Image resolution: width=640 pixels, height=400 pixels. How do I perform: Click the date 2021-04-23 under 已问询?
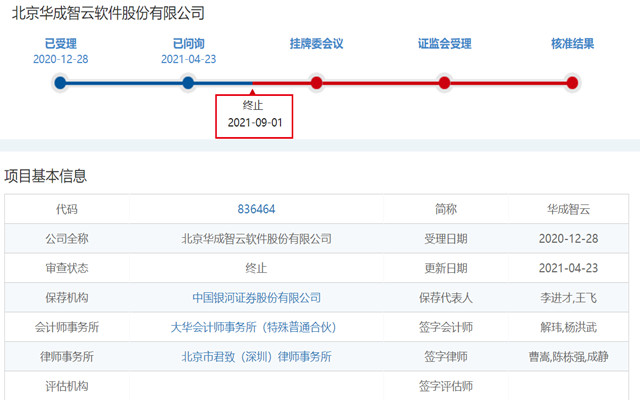pos(189,59)
